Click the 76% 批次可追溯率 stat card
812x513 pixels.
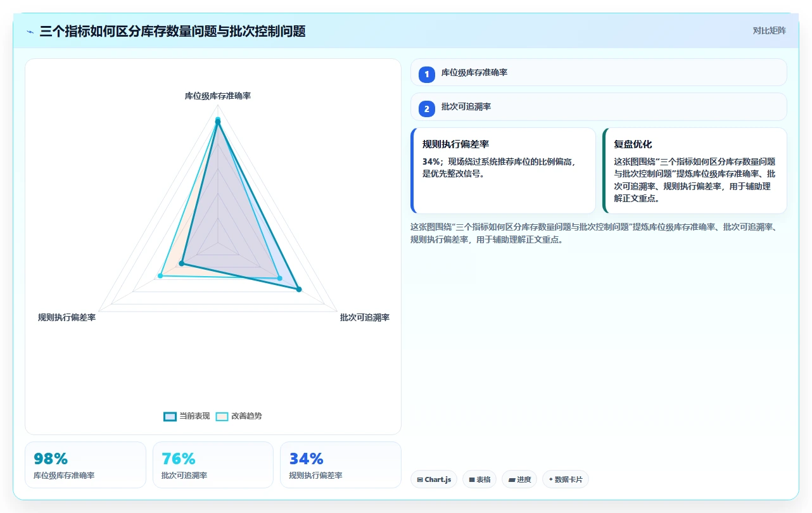coord(213,465)
